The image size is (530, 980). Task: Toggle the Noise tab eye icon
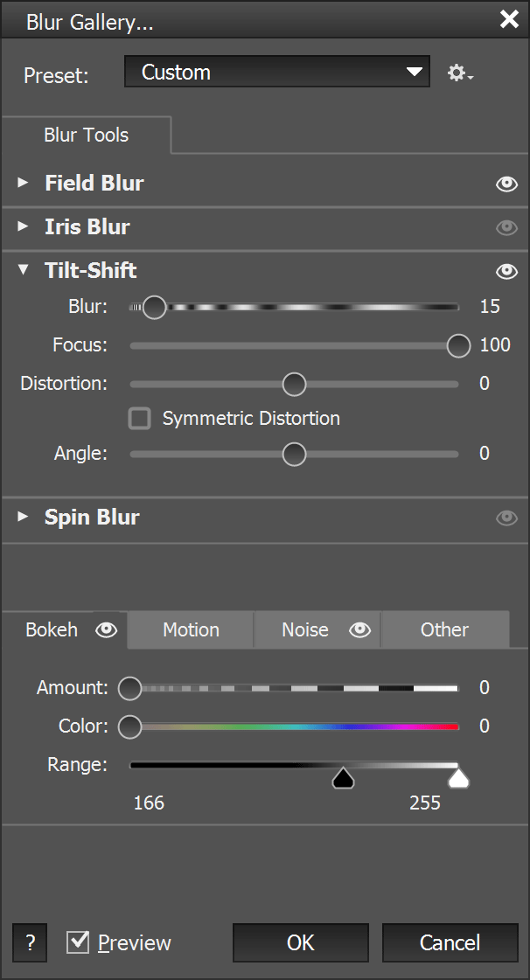(360, 629)
